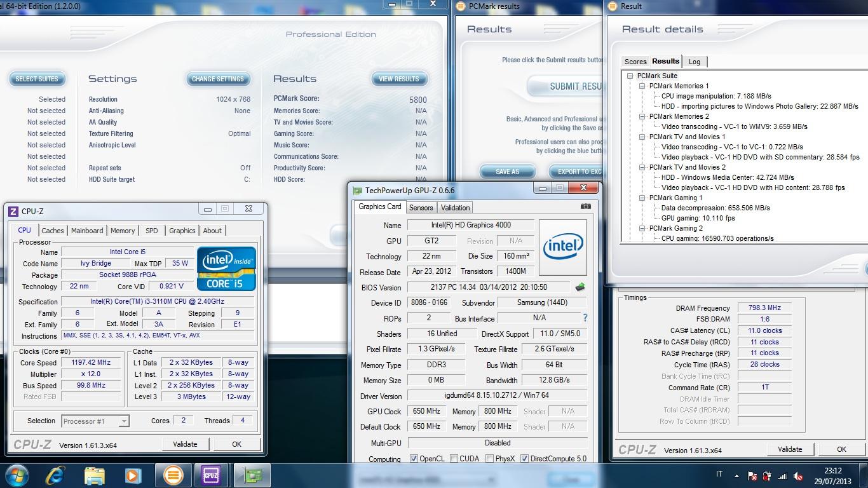
Task: Select 'CPU image manipulation: 7.188 MB/s' row
Action: (x=717, y=96)
